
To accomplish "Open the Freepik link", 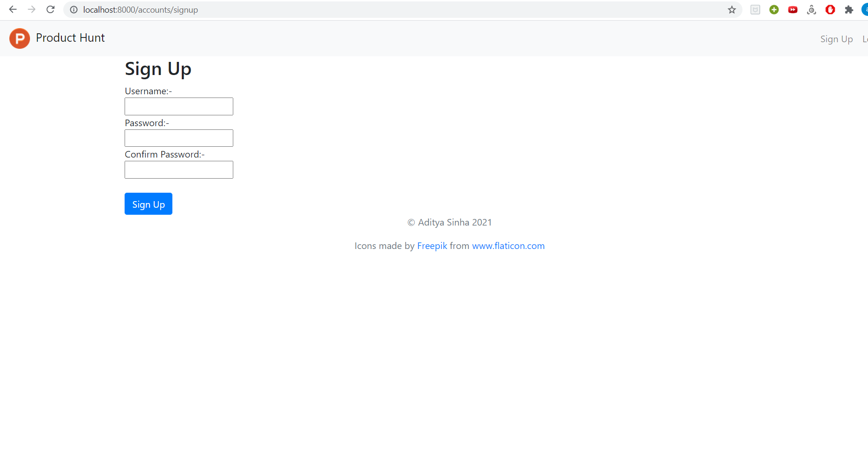I will 432,246.
